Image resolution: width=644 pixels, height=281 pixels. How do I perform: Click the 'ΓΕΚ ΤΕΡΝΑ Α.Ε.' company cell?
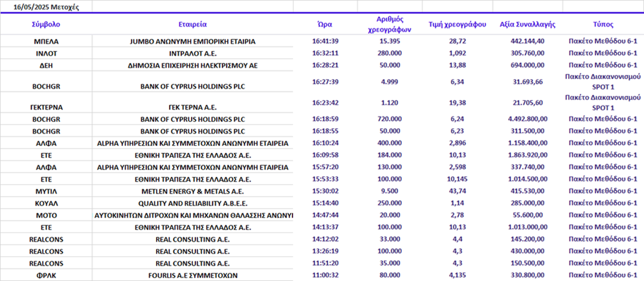pyautogui.click(x=193, y=107)
